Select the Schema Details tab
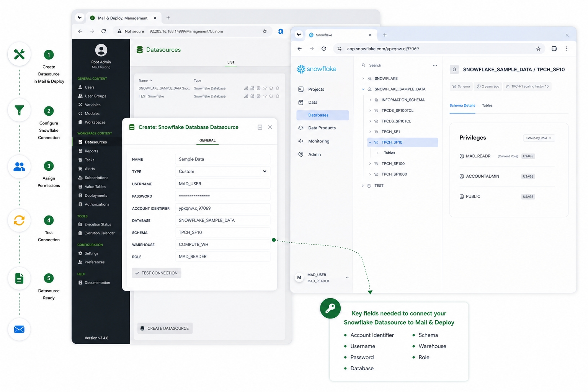The height and width of the screenshot is (392, 588). point(462,106)
